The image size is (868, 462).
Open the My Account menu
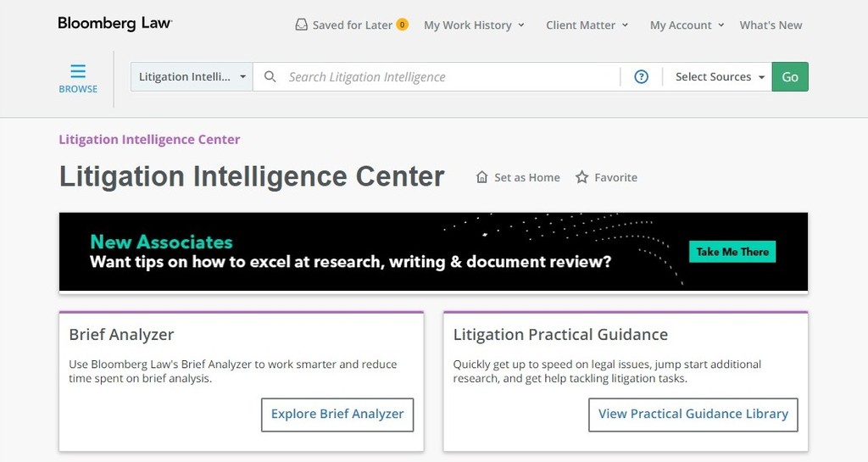click(x=687, y=25)
